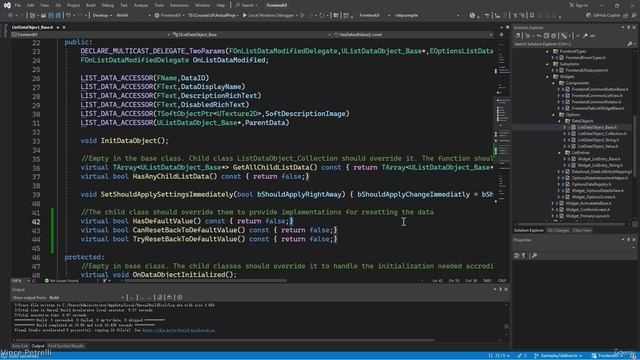Open the Help menu
The image size is (640, 360).
coord(221,5)
